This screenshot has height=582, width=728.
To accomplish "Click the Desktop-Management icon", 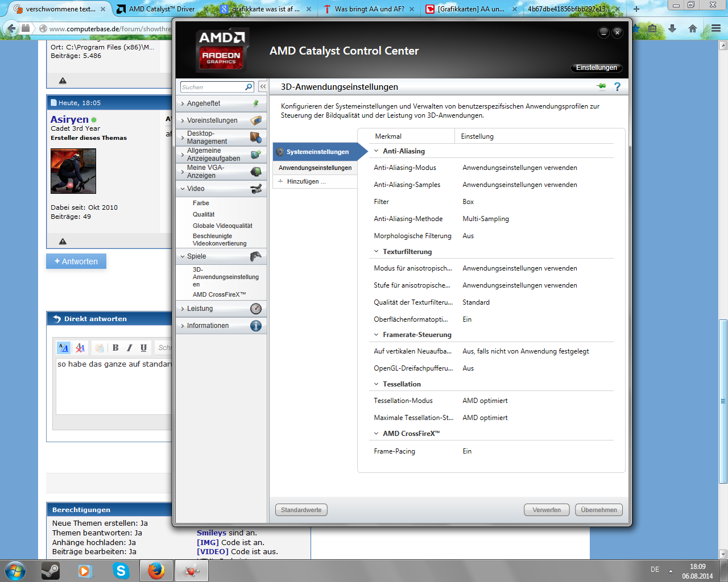I will 256,137.
